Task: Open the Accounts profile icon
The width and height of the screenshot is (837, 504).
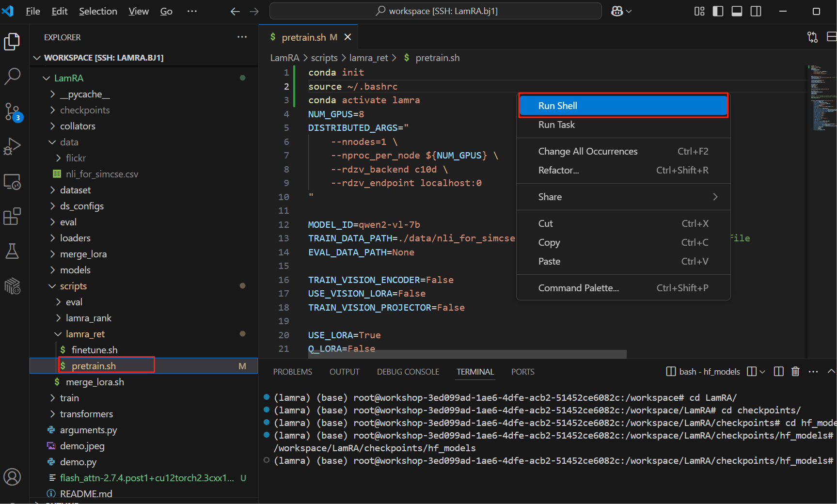Action: (x=12, y=477)
